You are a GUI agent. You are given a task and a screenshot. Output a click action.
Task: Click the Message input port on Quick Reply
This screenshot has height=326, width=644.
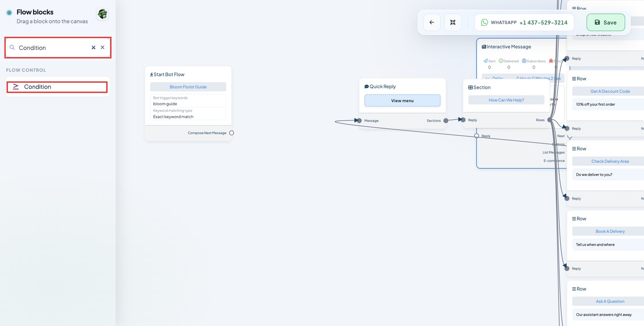(x=359, y=120)
